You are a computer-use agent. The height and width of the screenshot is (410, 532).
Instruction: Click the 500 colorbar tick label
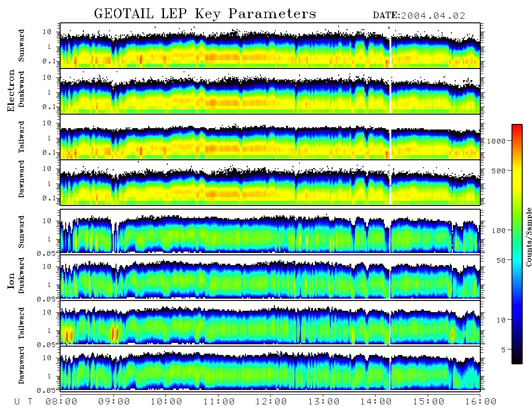point(498,171)
